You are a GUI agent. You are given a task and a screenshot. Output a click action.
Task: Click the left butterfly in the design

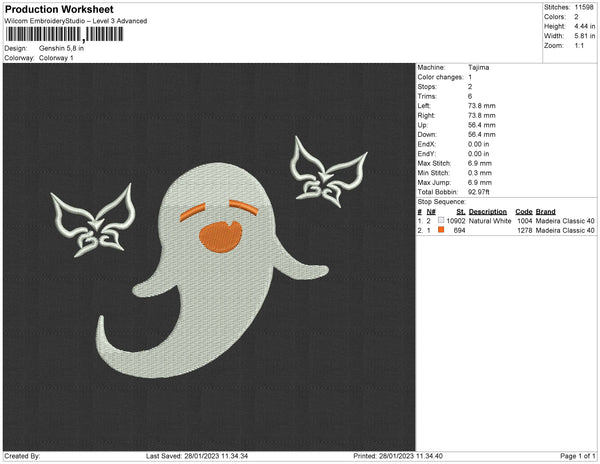[x=93, y=221]
